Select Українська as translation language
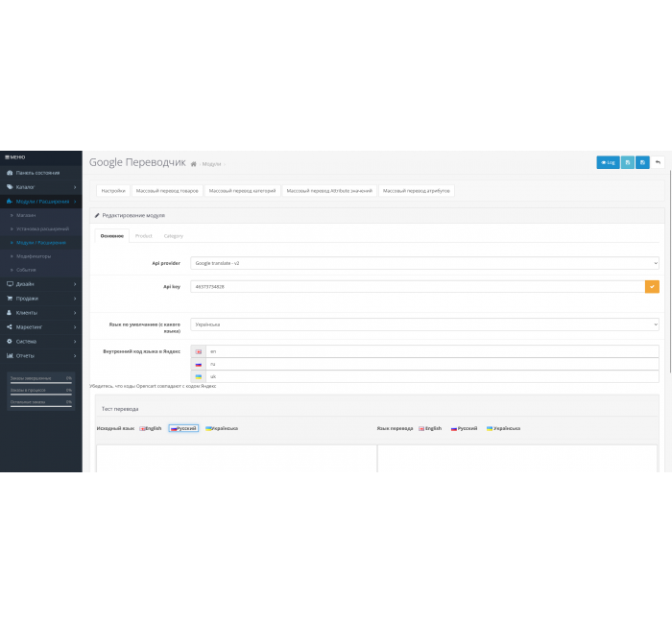 click(503, 428)
